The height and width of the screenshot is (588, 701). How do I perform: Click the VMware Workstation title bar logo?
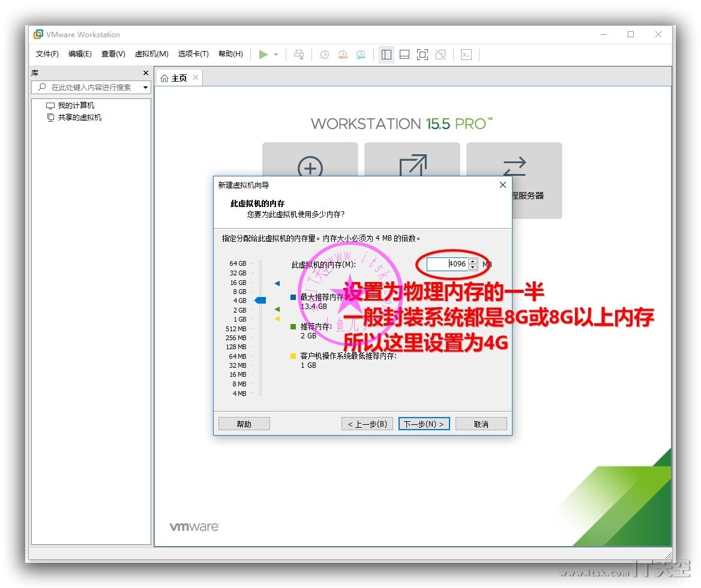point(38,34)
